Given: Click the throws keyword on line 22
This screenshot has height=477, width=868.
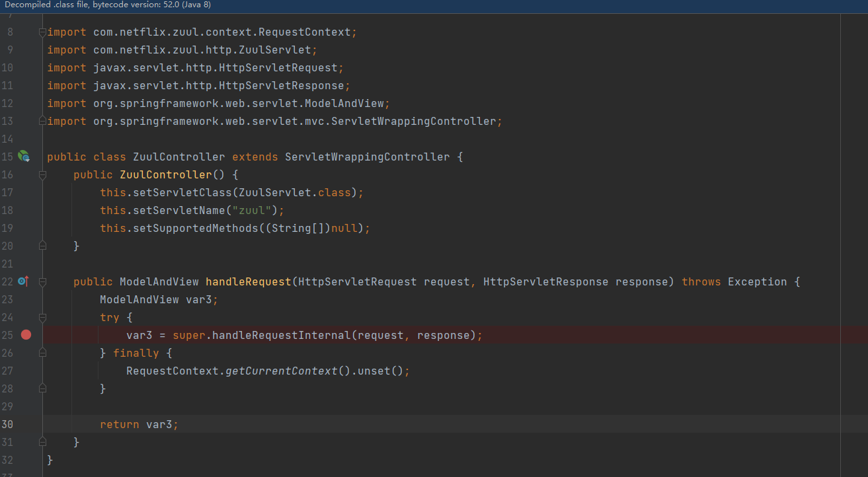Looking at the screenshot, I should (x=701, y=281).
